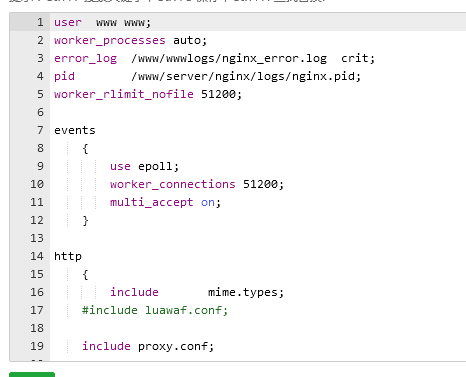Click line number 1 in gutter

(x=40, y=22)
